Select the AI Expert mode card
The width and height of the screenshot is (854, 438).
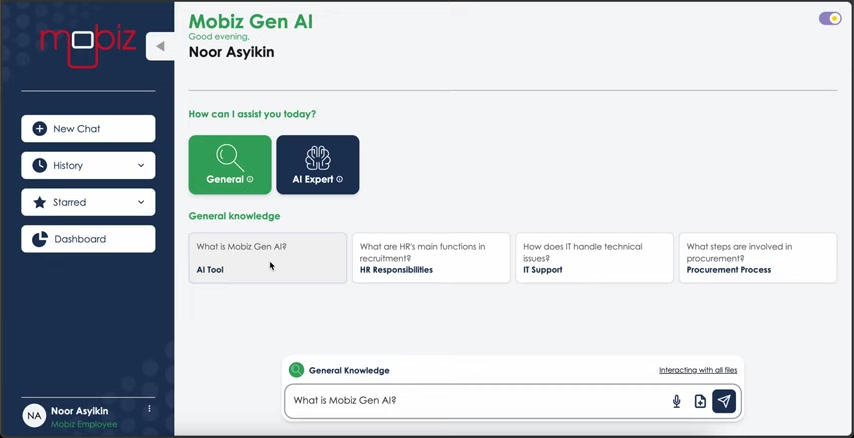318,165
